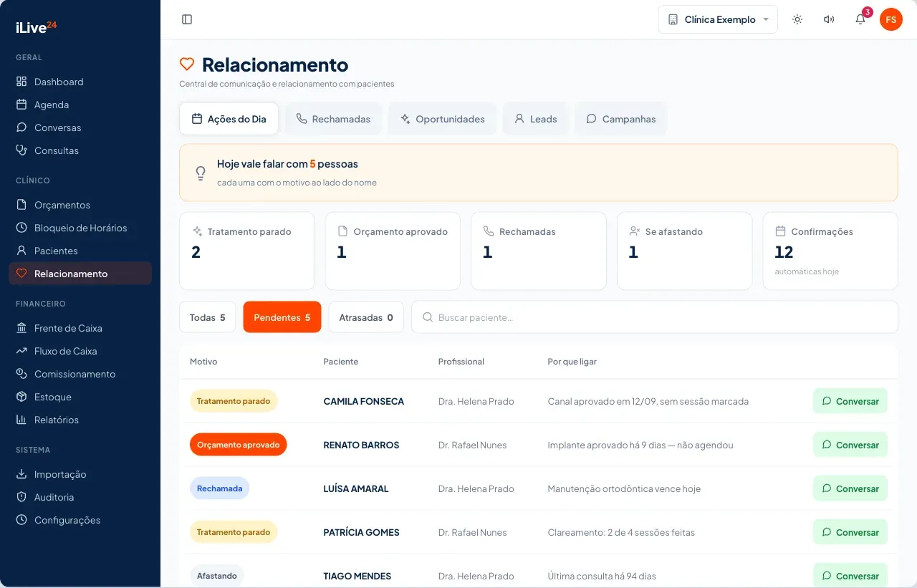This screenshot has height=588, width=917.
Task: Open Frente de Caixa in the sidebar
Action: coord(80,328)
